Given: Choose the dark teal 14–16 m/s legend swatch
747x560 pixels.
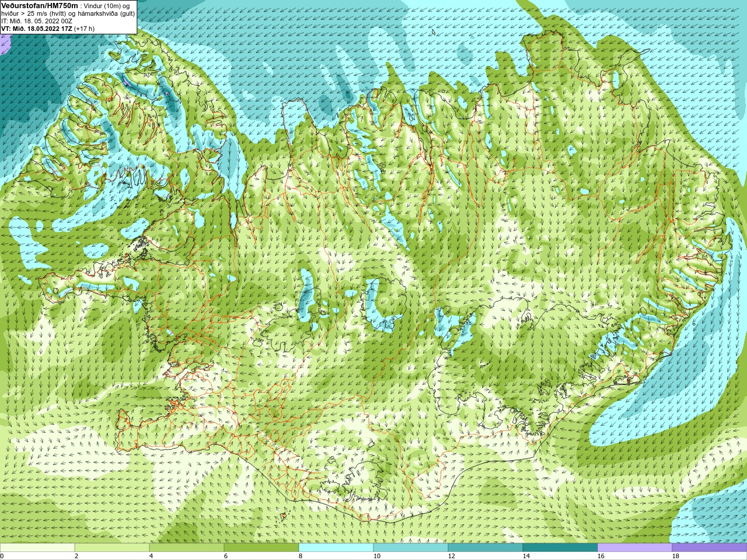Looking at the screenshot, I should click(560, 548).
